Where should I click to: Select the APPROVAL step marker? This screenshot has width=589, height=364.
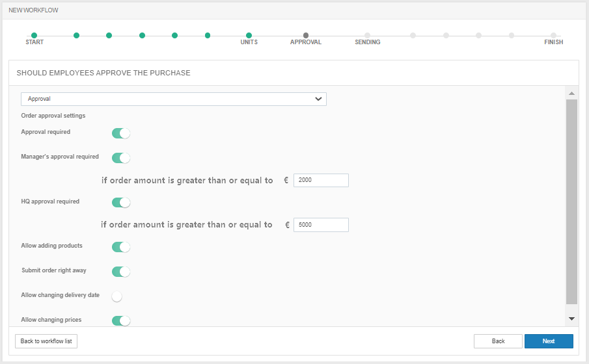[x=305, y=36]
